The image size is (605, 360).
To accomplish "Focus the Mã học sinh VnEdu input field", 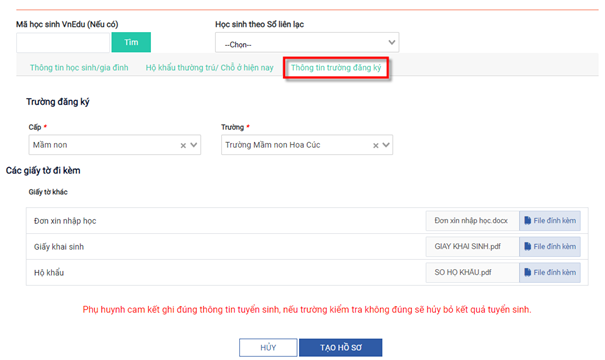I will pyautogui.click(x=63, y=42).
